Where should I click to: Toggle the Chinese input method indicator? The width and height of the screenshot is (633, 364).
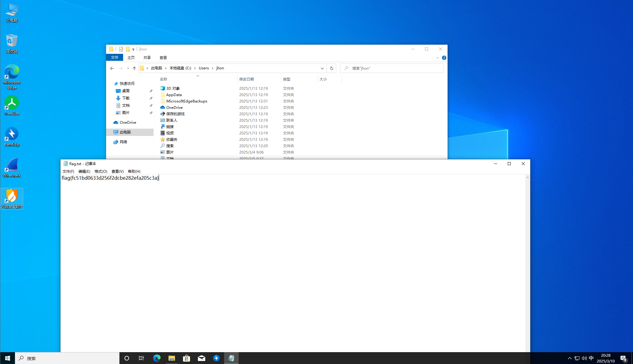[591, 358]
